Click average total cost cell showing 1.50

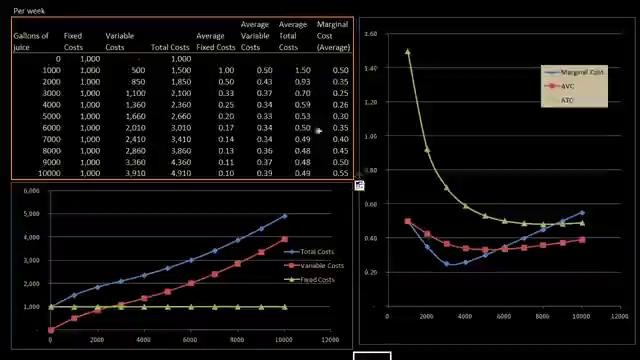[x=302, y=70]
